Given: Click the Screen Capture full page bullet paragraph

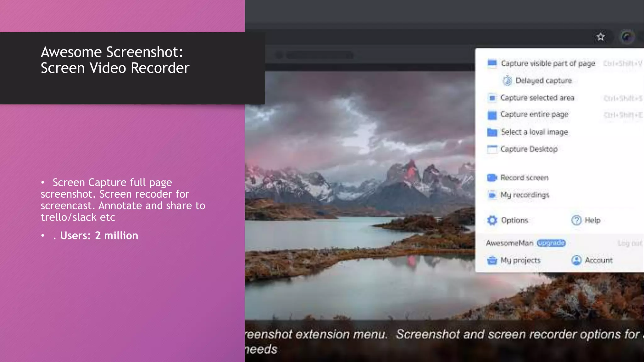Looking at the screenshot, I should point(123,200).
